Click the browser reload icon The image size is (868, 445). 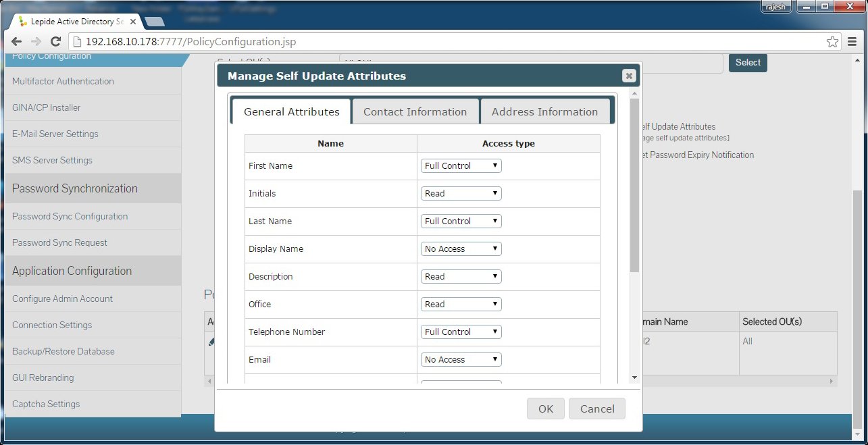[56, 42]
